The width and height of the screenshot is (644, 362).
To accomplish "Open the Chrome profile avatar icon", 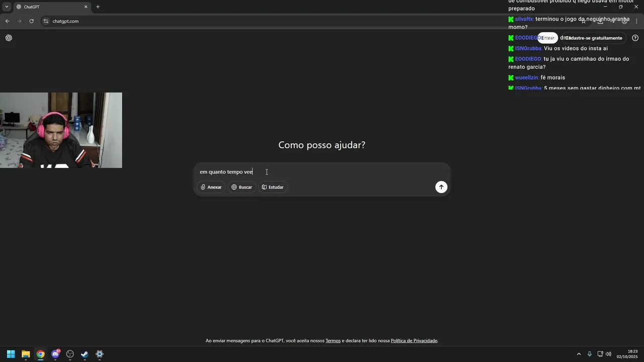I will (x=624, y=21).
